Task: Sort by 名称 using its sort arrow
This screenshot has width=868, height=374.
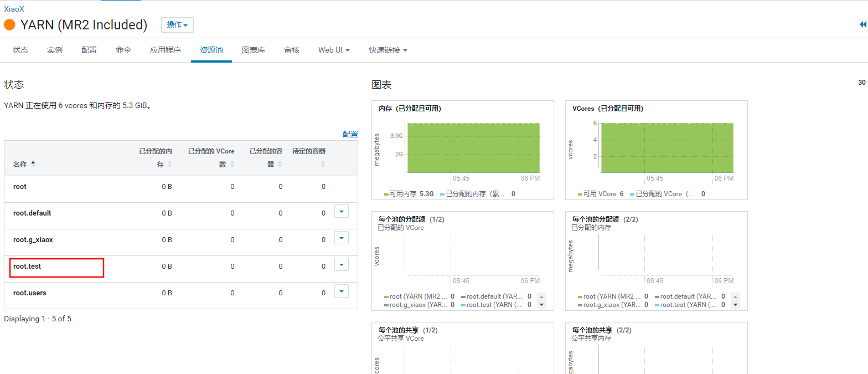Action: tap(33, 164)
